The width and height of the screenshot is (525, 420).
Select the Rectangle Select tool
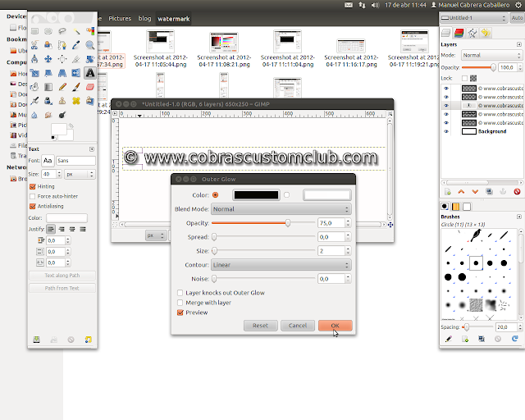34,31
